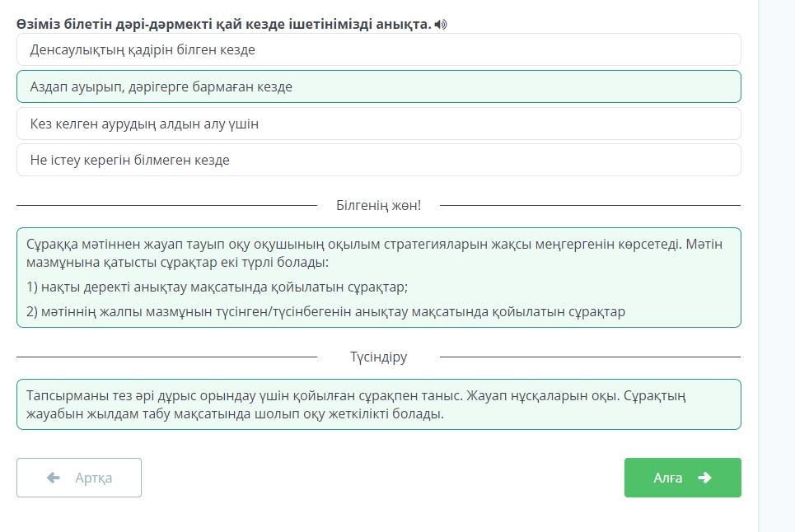Click the divider line left of "Білгенің жөн!"
This screenshot has width=795, height=532.
pos(165,205)
